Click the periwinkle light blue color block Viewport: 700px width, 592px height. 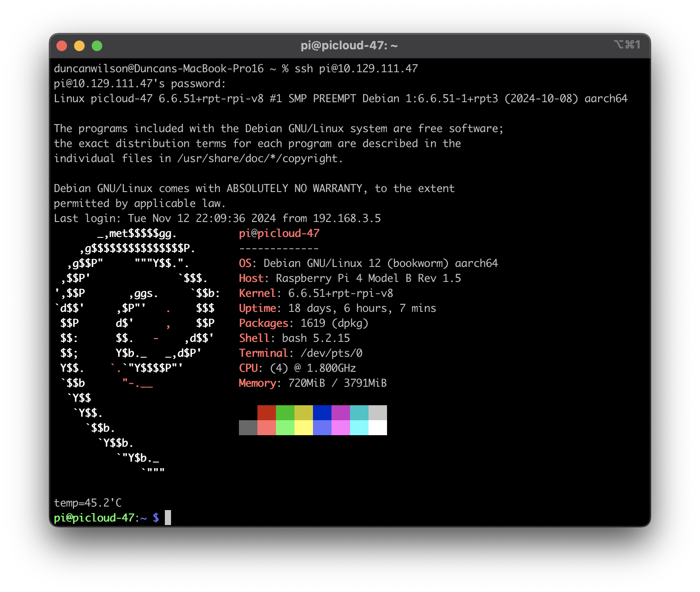[x=322, y=428]
